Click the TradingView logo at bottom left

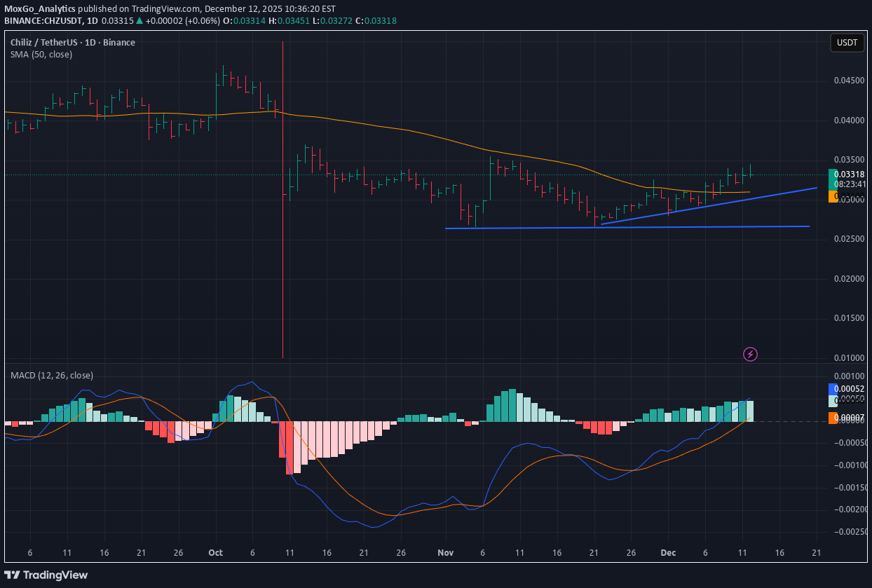pyautogui.click(x=46, y=575)
